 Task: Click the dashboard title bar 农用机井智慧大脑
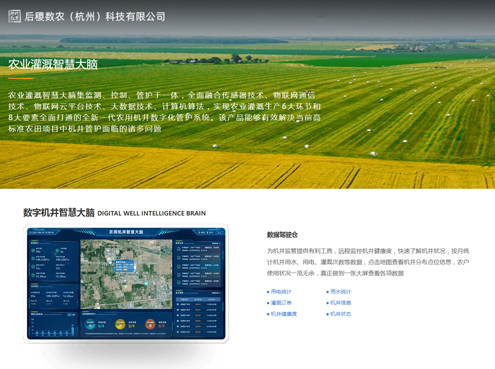126,232
